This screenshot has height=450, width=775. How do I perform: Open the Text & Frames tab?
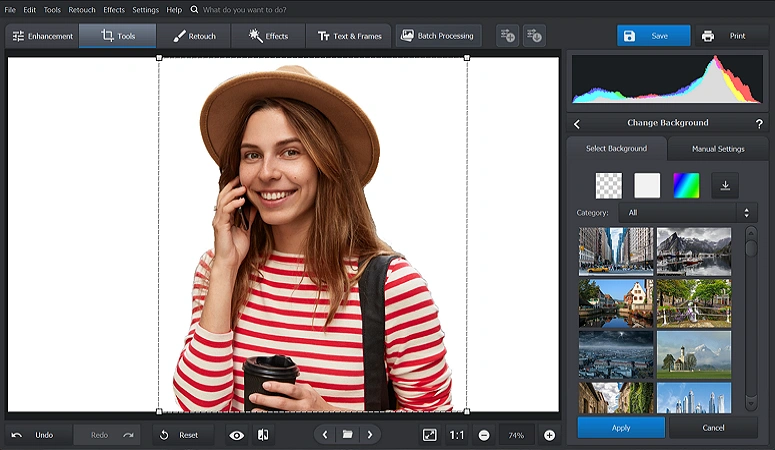(349, 36)
